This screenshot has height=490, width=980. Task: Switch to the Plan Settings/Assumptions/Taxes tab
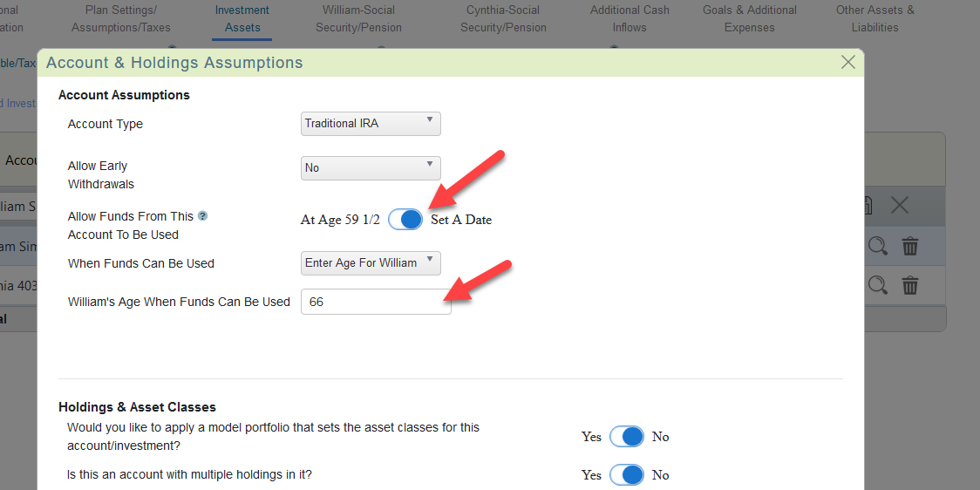click(x=120, y=19)
